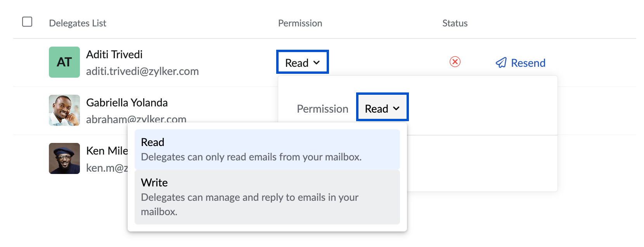Viewport: 644px width, 247px height.
Task: Click the Resend link for Aditi Trivedi
Action: pyautogui.click(x=528, y=63)
